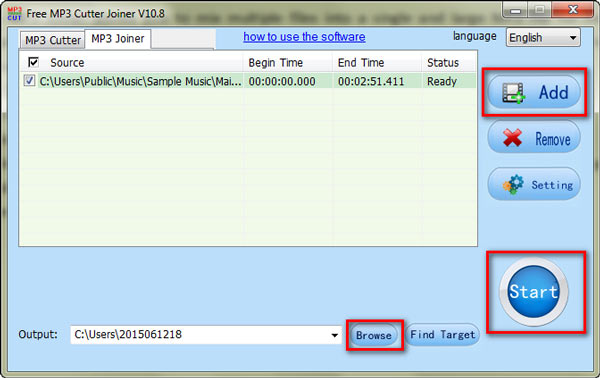Open Setting via the gears icon

click(514, 185)
